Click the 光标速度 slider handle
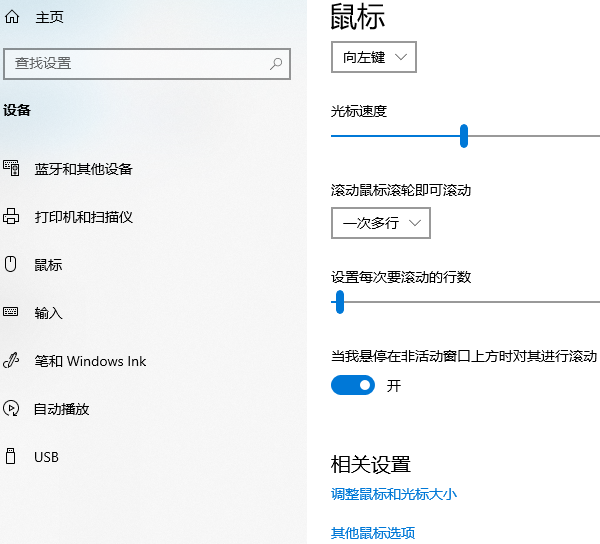The width and height of the screenshot is (600, 544). pyautogui.click(x=464, y=136)
